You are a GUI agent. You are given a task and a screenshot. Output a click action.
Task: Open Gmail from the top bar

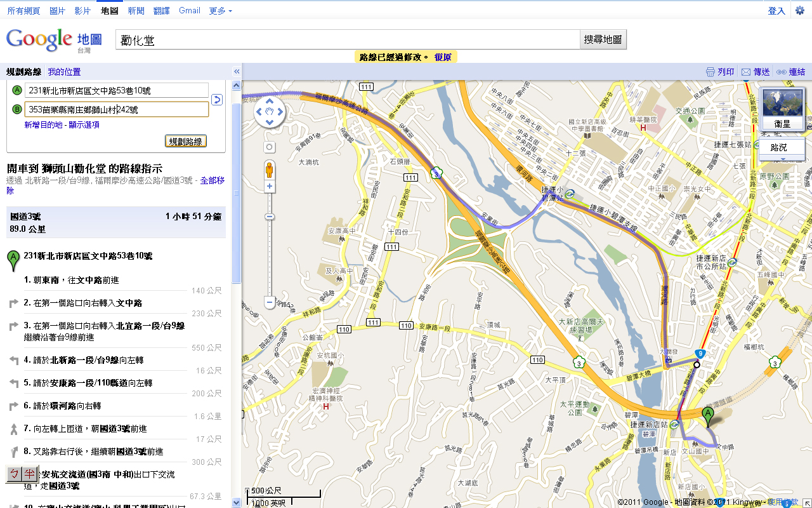tap(190, 11)
